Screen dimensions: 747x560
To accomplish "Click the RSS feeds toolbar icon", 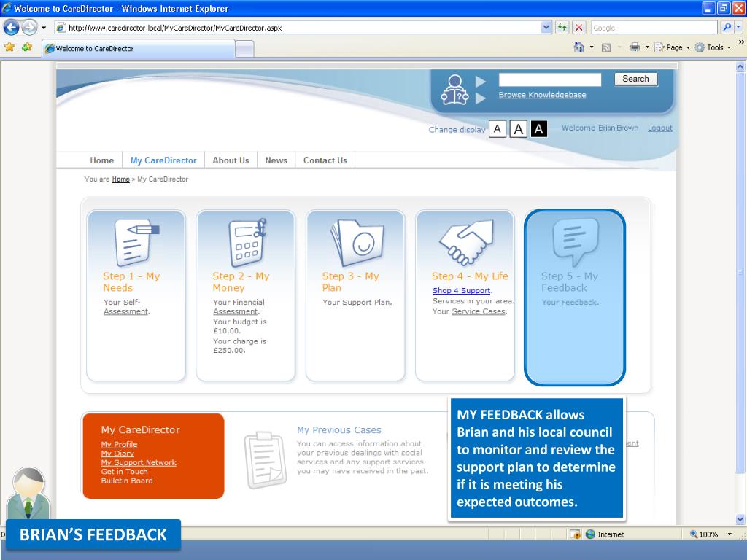I will click(606, 47).
